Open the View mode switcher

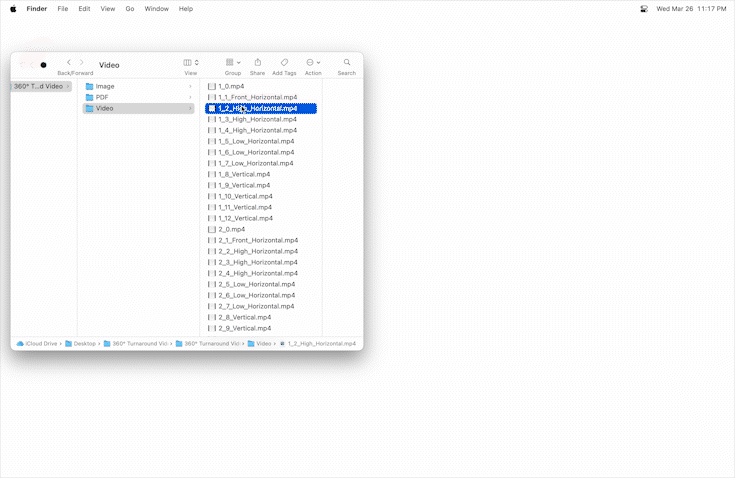(190, 62)
